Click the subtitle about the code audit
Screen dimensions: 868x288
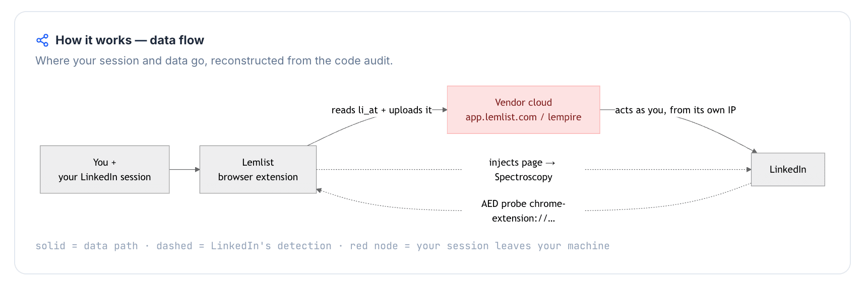[x=214, y=61]
